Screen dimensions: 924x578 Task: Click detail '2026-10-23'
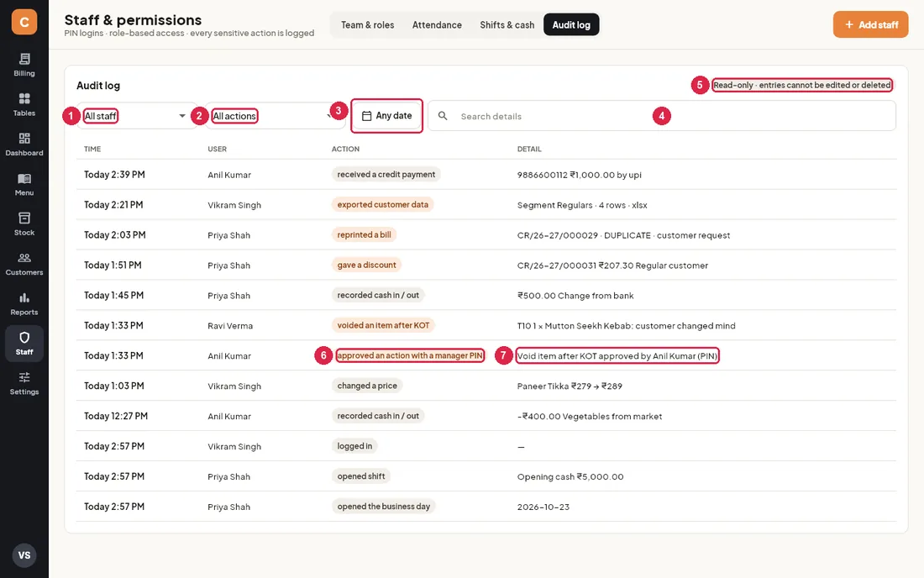pyautogui.click(x=543, y=507)
